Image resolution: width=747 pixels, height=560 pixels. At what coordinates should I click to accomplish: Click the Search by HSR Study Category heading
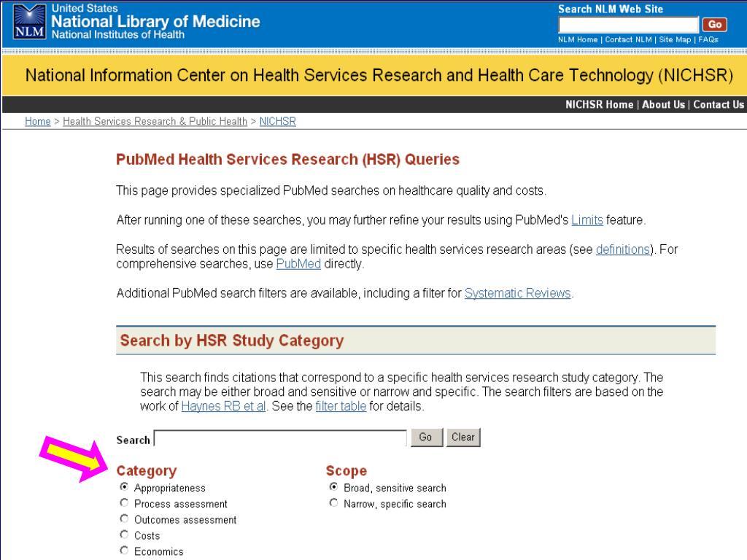pyautogui.click(x=231, y=341)
